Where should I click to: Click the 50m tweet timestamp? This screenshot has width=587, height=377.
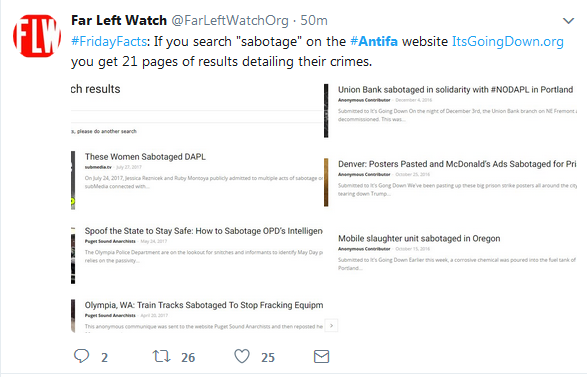click(x=314, y=20)
